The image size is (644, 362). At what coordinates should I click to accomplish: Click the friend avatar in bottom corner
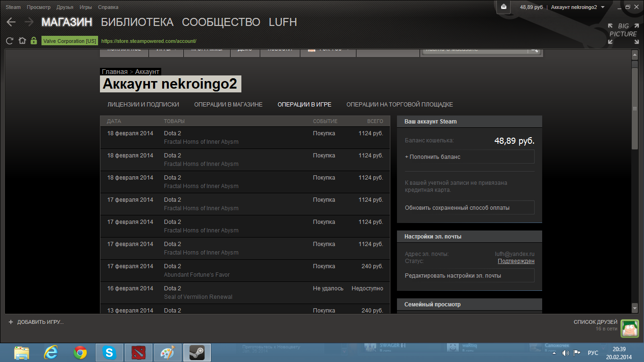(629, 329)
